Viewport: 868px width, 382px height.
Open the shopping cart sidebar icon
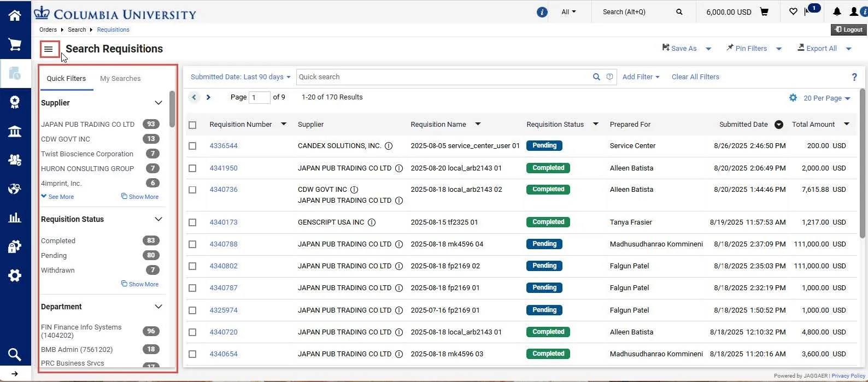coord(15,44)
